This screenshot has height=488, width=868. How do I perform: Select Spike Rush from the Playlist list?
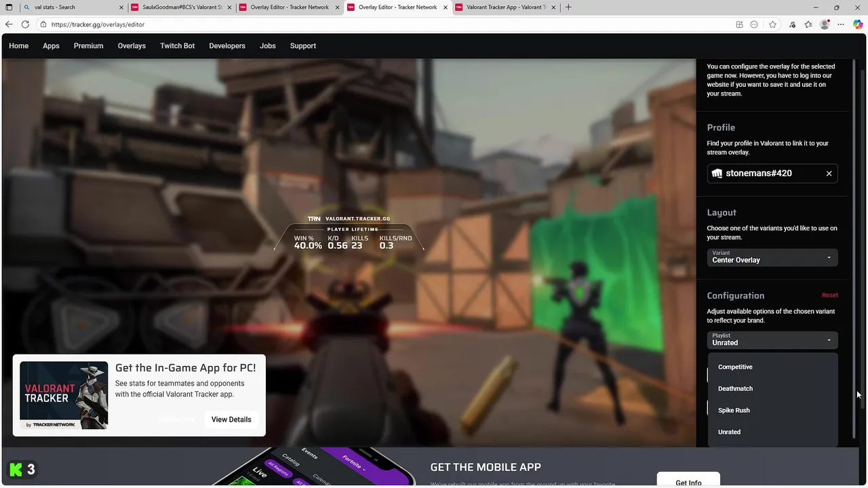click(x=773, y=410)
